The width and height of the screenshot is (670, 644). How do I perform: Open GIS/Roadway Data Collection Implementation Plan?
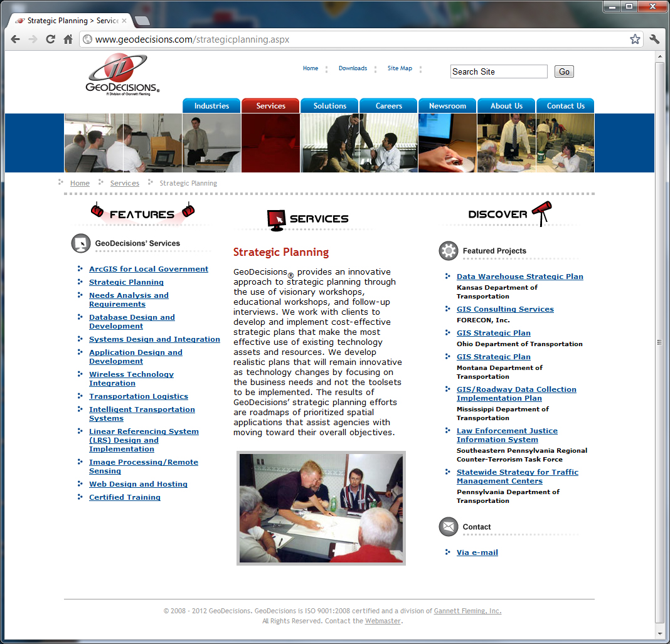(516, 394)
